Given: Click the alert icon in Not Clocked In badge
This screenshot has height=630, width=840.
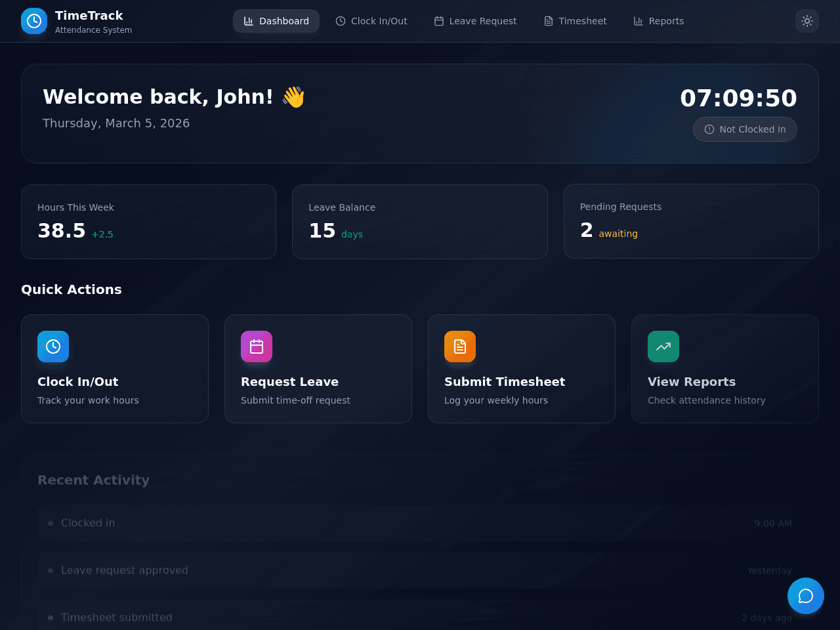Looking at the screenshot, I should (x=709, y=129).
